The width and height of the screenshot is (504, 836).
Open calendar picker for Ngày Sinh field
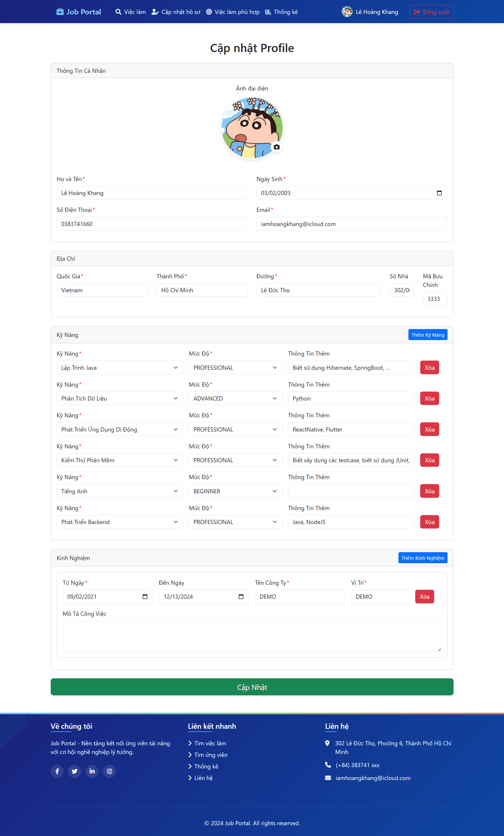point(439,193)
